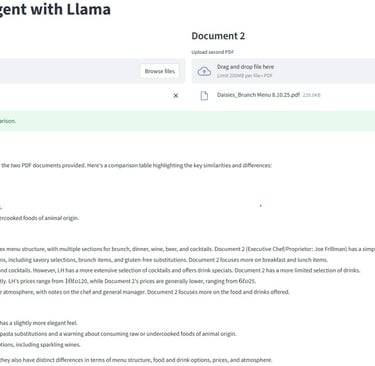Click the file size label next to filename
Image resolution: width=375 pixels, height=366 pixels.
(x=311, y=95)
